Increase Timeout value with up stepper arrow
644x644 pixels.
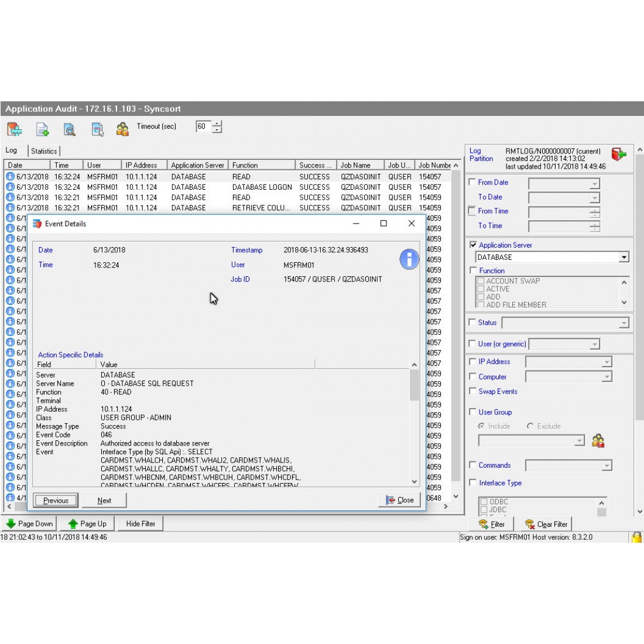(x=217, y=124)
